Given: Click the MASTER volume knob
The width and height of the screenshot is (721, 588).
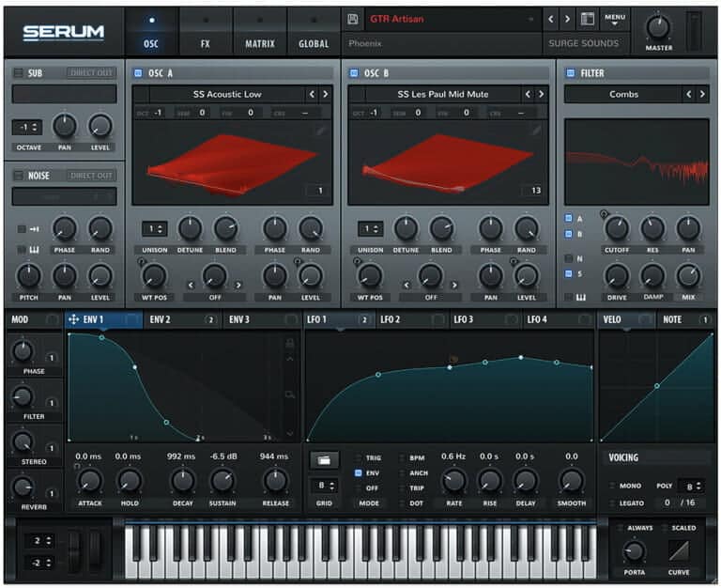Looking at the screenshot, I should [658, 27].
